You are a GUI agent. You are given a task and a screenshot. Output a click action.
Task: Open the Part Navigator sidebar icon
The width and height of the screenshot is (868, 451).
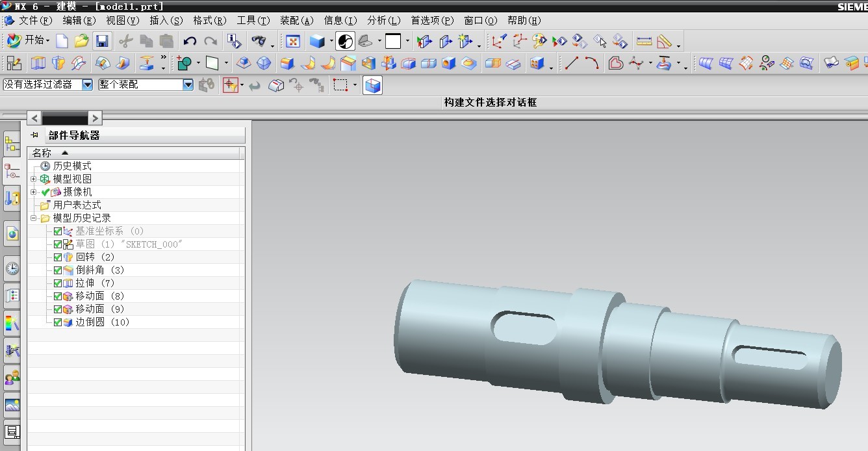click(x=12, y=171)
